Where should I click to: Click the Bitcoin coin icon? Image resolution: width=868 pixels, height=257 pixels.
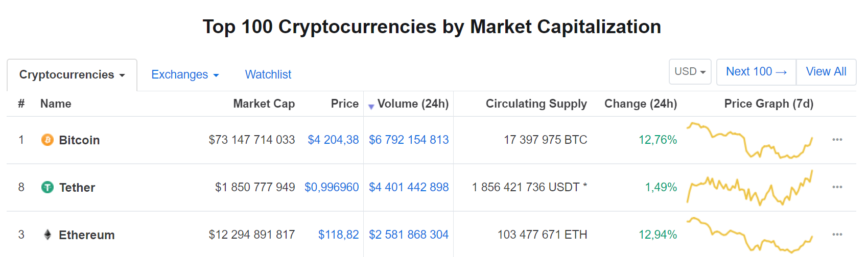coord(48,140)
